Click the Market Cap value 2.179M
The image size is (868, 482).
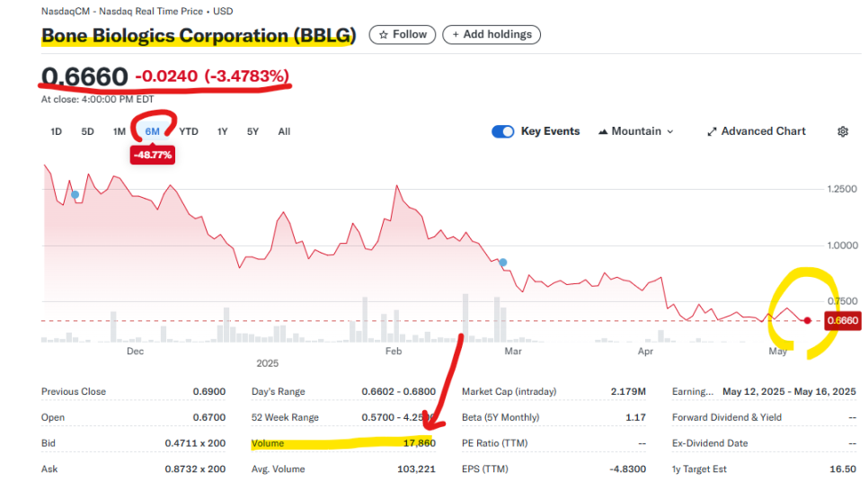click(x=628, y=392)
